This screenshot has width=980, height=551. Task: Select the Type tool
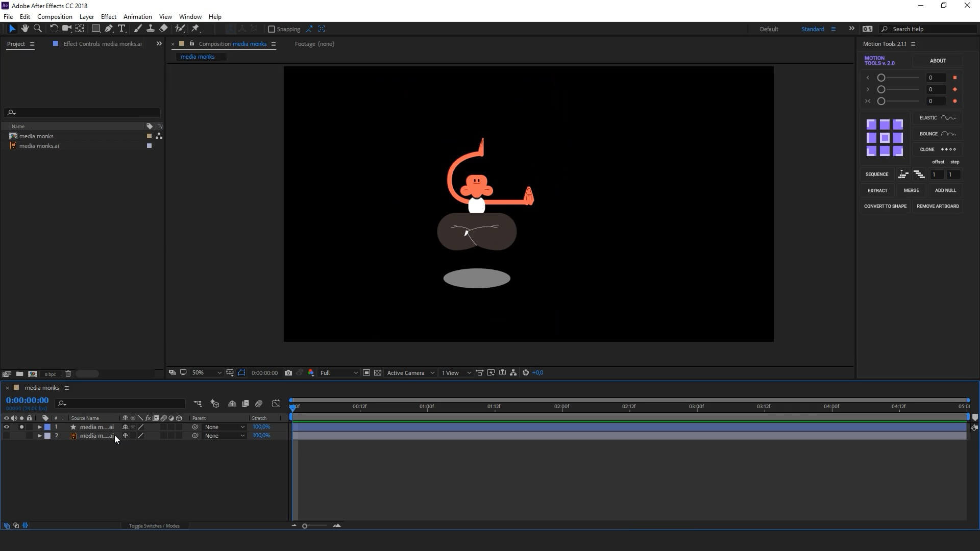(121, 29)
